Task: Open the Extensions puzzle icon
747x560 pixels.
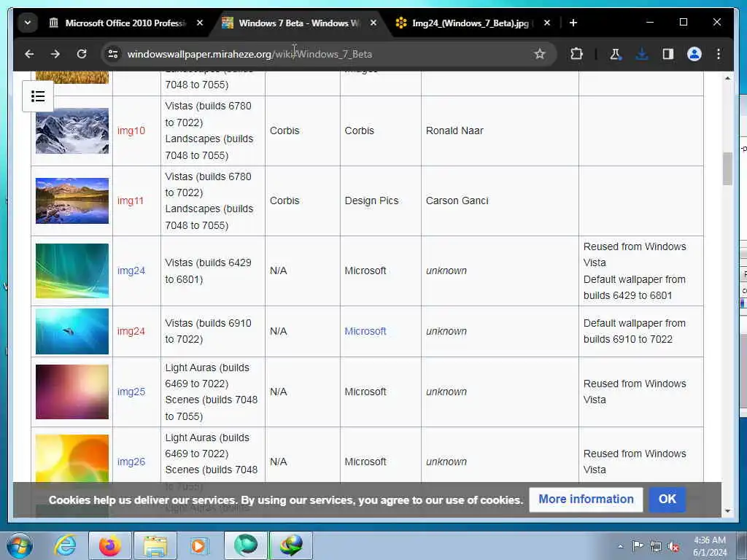Action: (x=576, y=54)
